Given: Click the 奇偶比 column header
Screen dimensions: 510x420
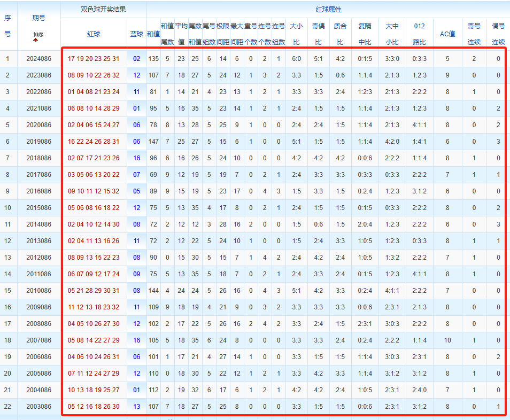Looking at the screenshot, I should 319,34.
